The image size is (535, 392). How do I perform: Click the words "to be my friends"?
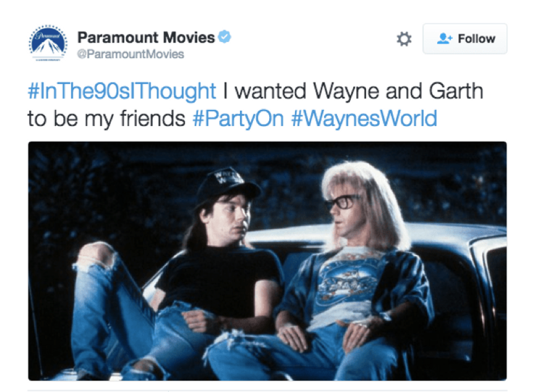[x=106, y=119]
